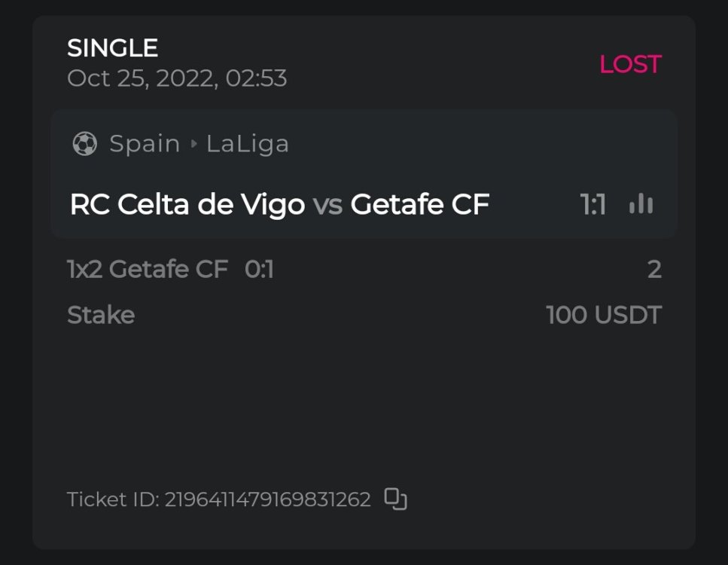Screen dimensions: 728x565
Task: Click the SINGLE bet type heading
Action: click(x=112, y=48)
